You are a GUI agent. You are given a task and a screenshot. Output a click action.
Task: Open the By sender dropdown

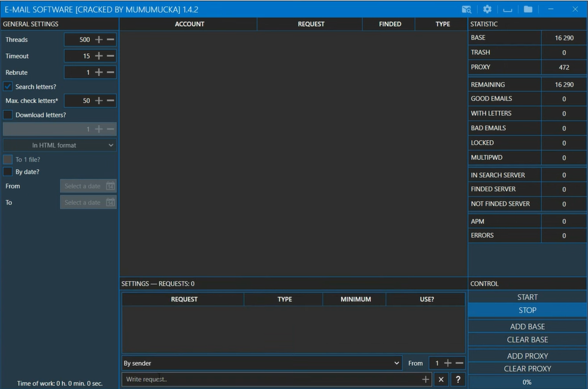coord(262,363)
